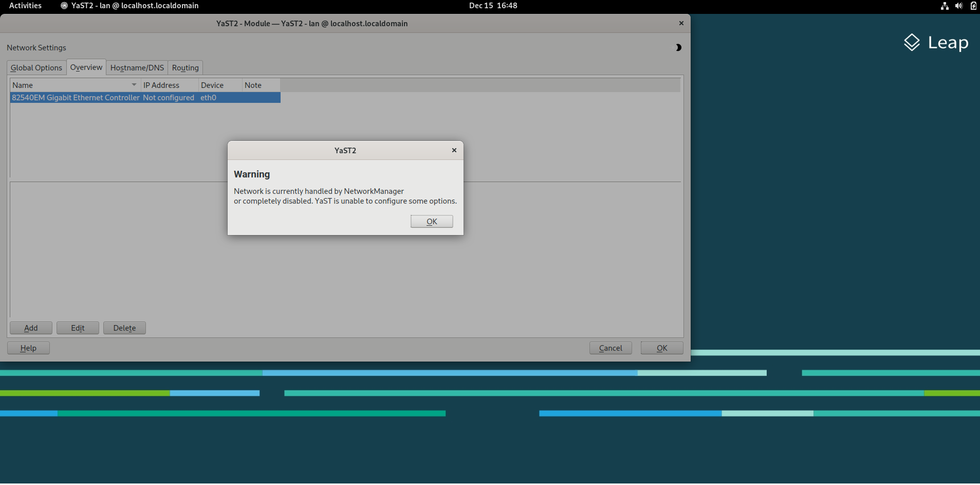
Task: Sort by the Name column header
Action: click(75, 85)
